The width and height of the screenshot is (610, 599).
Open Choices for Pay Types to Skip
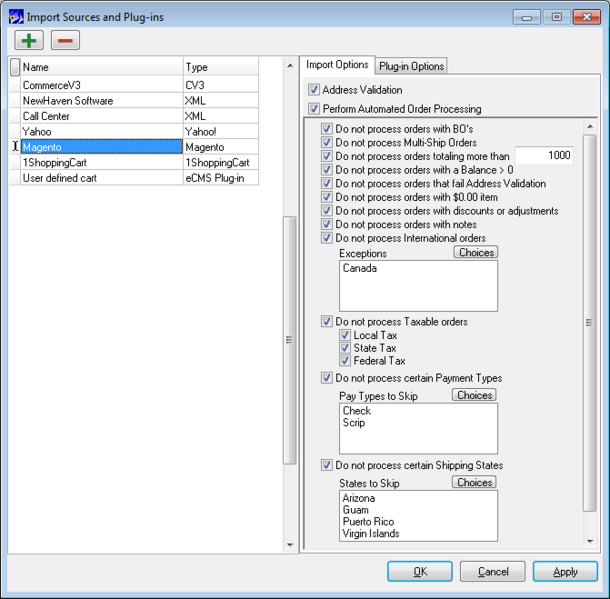point(474,395)
